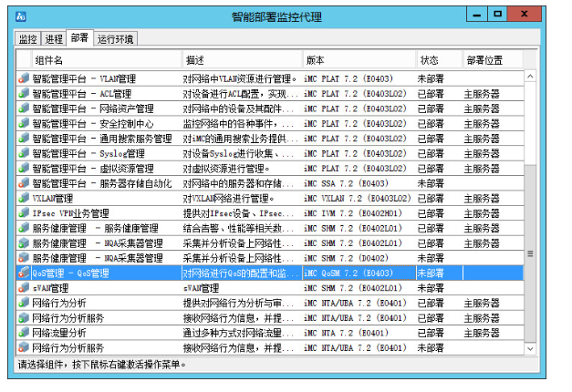
Task: Select the VXLAN管理 component name
Action: [53, 199]
